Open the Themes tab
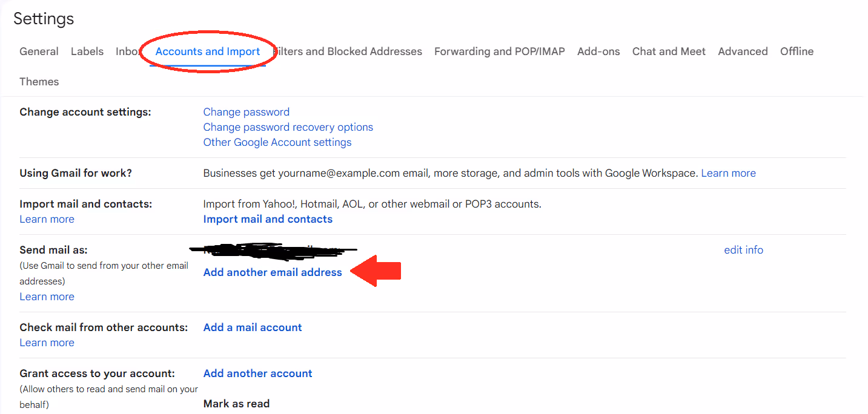The image size is (868, 414). click(39, 82)
